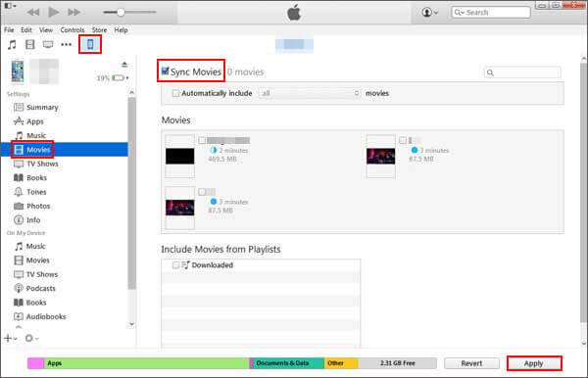Click the Downloaded playlist icon
Screen dimensions: 588x378
(x=186, y=264)
